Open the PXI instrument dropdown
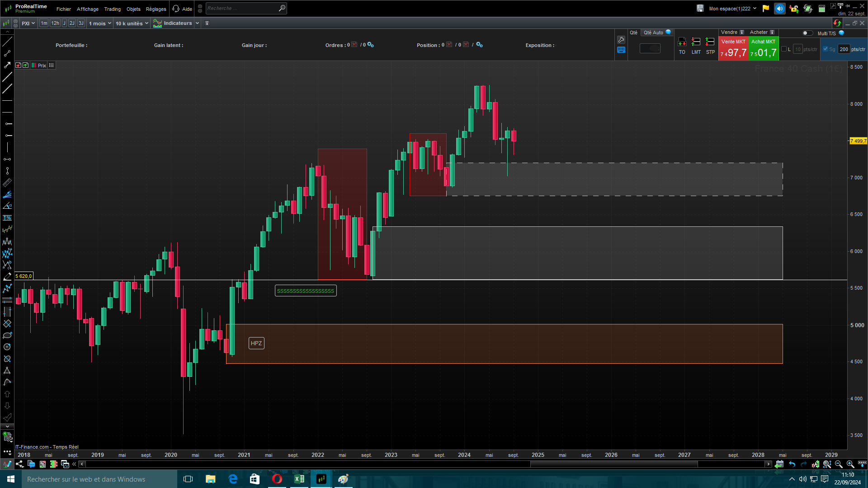 click(x=28, y=23)
